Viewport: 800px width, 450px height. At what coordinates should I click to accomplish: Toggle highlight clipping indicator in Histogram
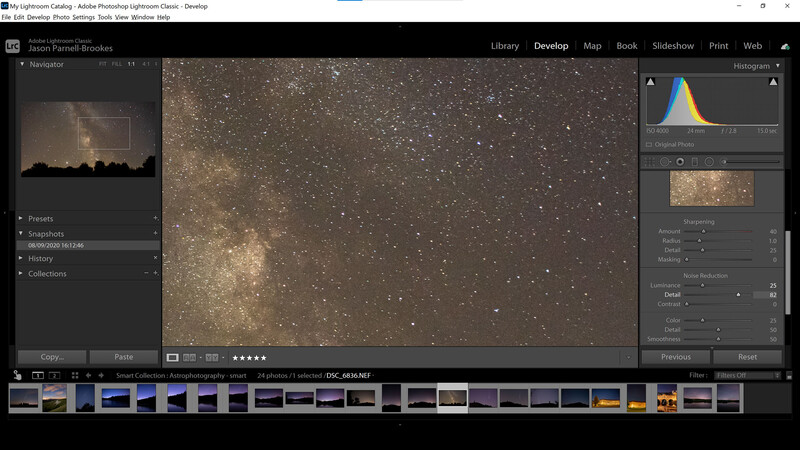click(x=773, y=82)
